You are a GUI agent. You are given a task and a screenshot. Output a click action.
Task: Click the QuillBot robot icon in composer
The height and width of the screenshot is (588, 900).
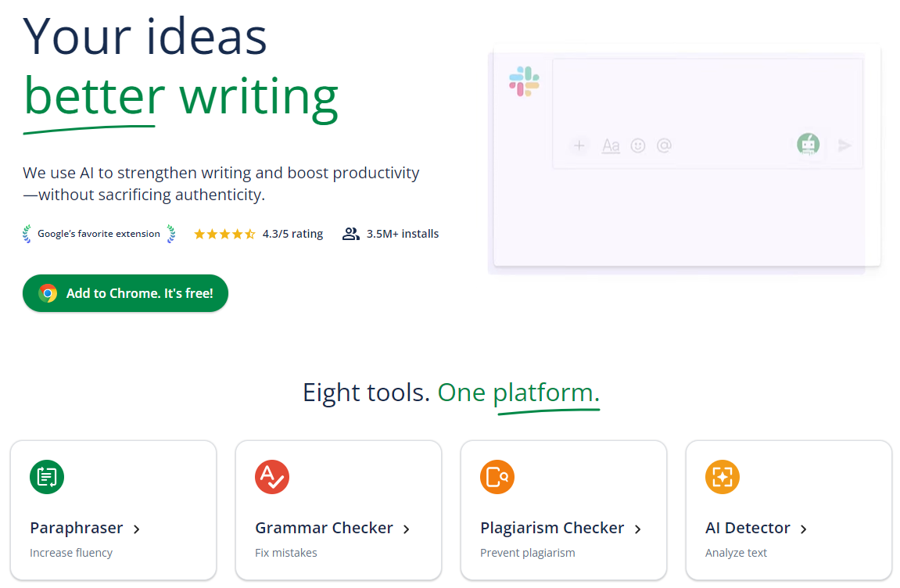(x=809, y=145)
